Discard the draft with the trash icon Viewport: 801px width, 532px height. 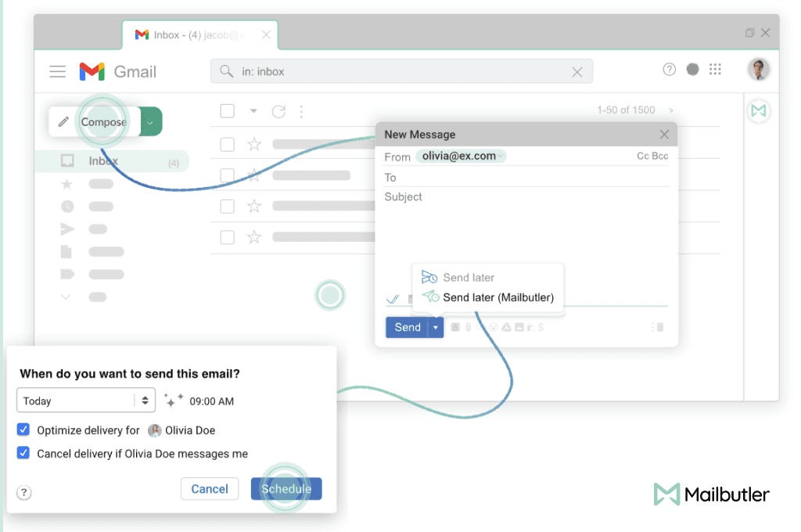click(659, 327)
